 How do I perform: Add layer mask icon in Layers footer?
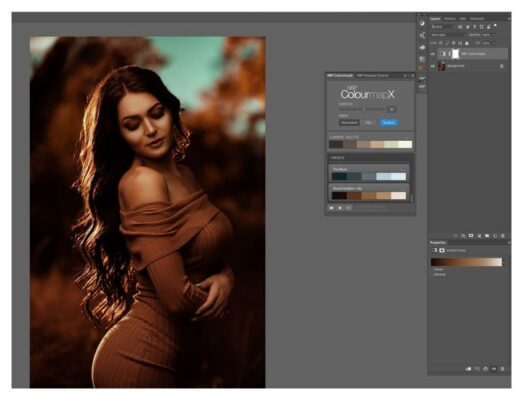point(471,236)
